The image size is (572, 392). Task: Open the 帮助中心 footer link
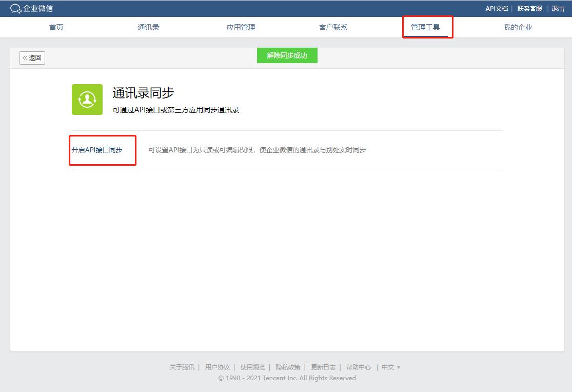tap(359, 367)
